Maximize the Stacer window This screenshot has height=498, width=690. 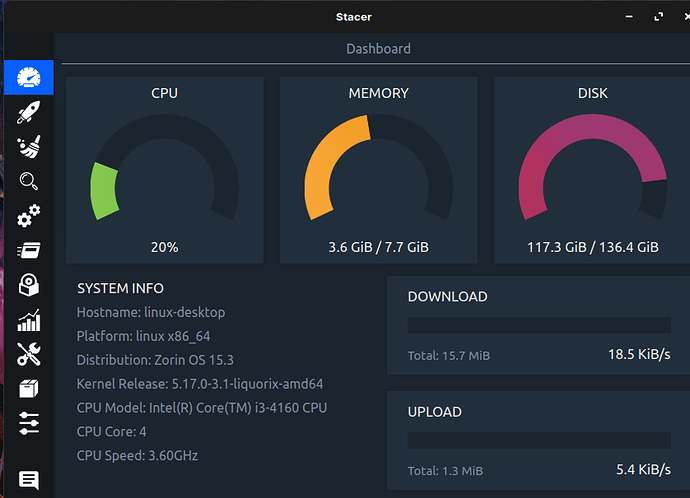[658, 17]
